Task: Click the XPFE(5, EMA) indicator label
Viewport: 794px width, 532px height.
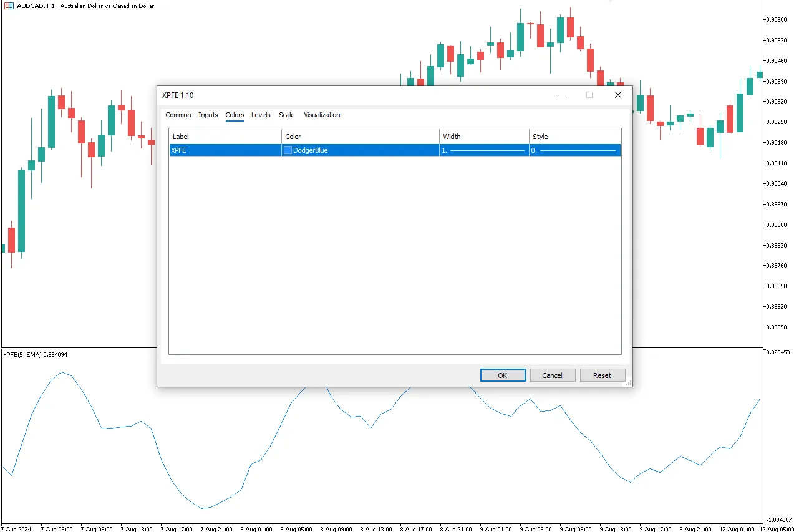Action: [35, 354]
